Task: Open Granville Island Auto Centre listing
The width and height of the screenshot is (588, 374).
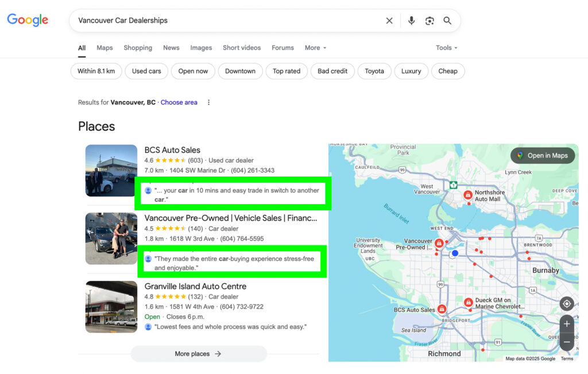Action: (x=195, y=286)
